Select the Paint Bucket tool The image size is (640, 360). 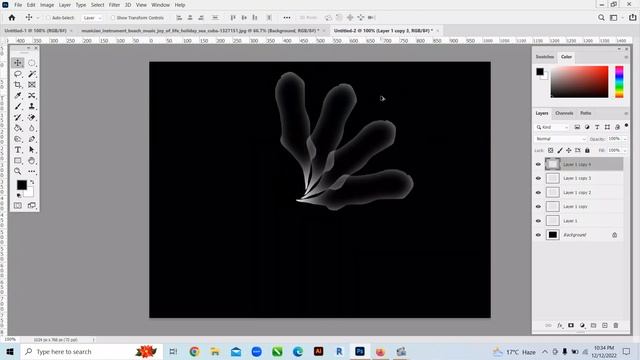pyautogui.click(x=18, y=128)
